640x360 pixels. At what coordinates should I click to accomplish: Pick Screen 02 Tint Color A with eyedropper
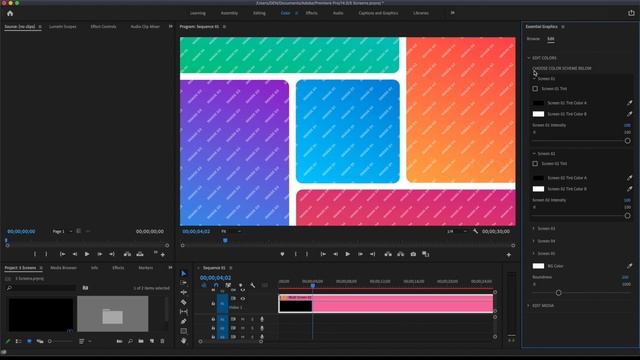629,178
